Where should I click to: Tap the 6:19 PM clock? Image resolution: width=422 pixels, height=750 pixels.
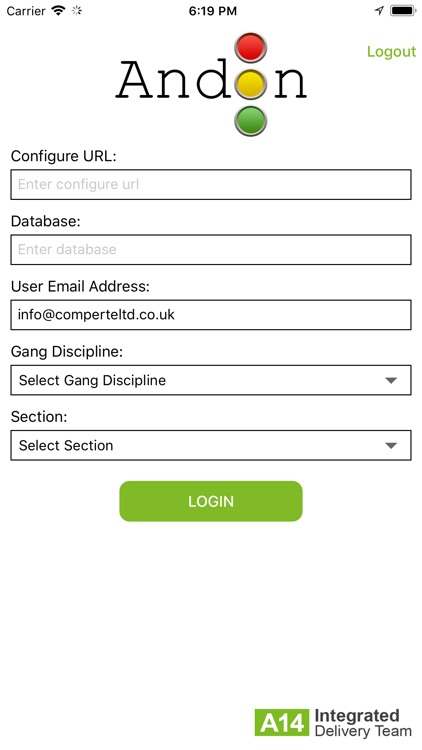pos(212,11)
